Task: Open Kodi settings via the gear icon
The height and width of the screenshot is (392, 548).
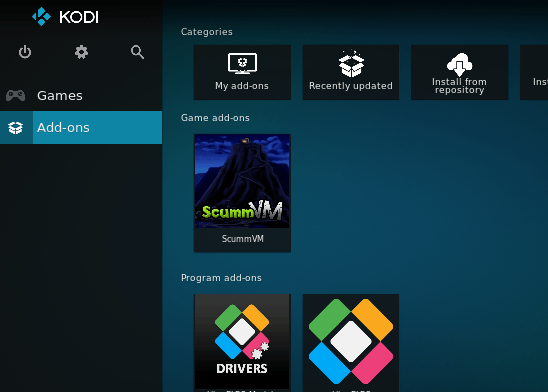Action: coord(81,52)
